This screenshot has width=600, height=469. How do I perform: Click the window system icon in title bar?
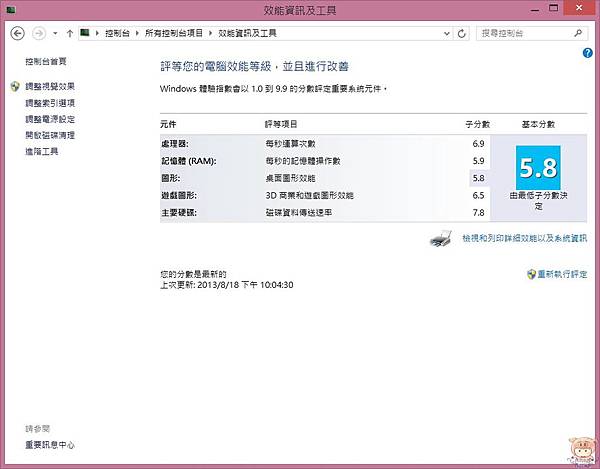(x=10, y=10)
